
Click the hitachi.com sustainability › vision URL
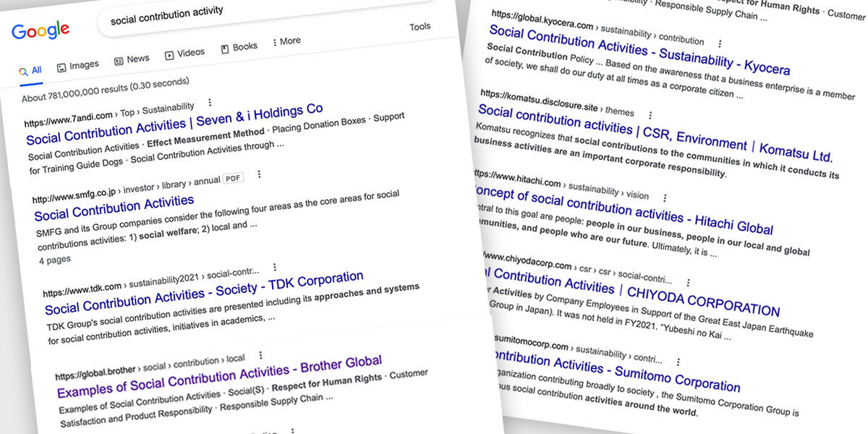[561, 185]
